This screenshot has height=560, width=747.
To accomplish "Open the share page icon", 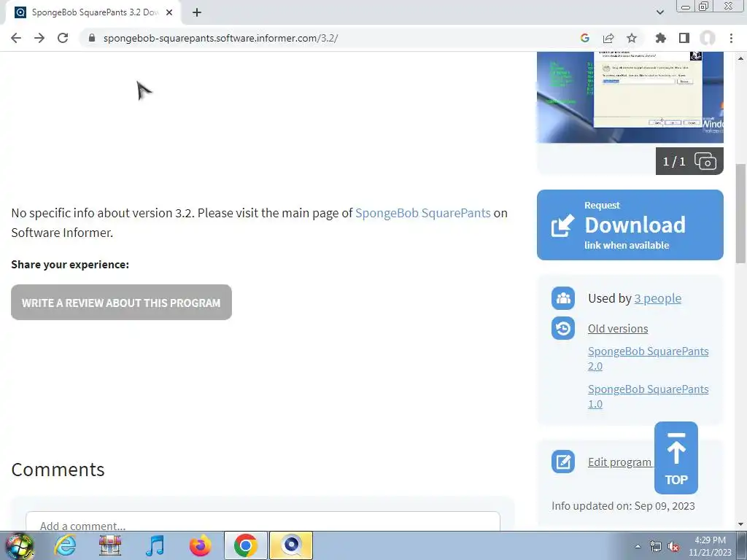I will click(608, 38).
